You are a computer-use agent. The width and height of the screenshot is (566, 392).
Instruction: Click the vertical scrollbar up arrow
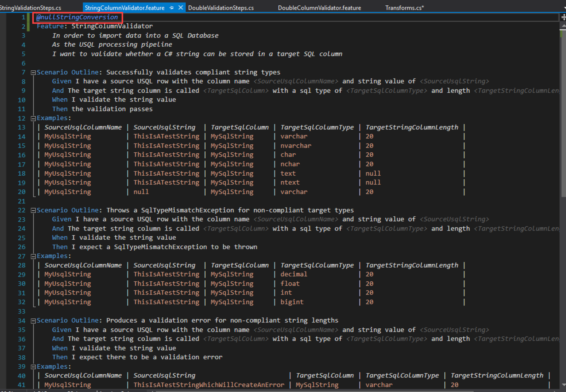[563, 25]
